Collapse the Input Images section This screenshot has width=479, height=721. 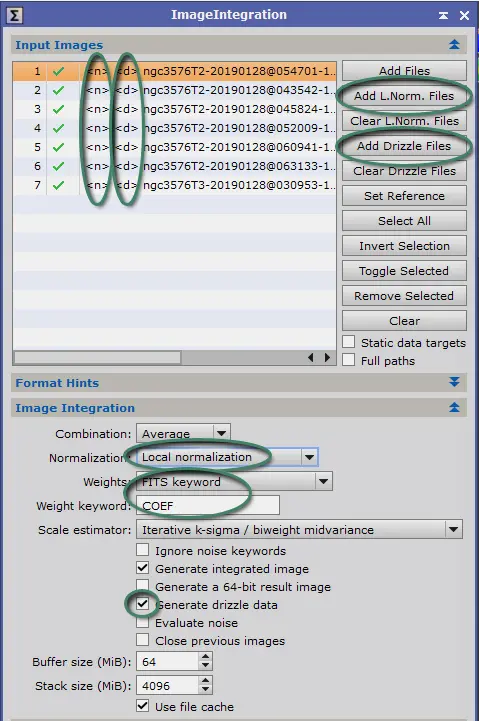tap(454, 45)
